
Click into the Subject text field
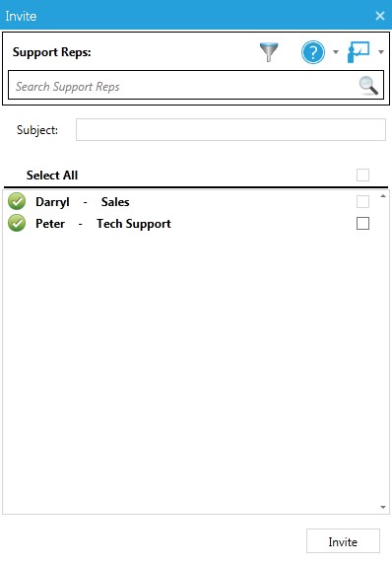click(230, 130)
